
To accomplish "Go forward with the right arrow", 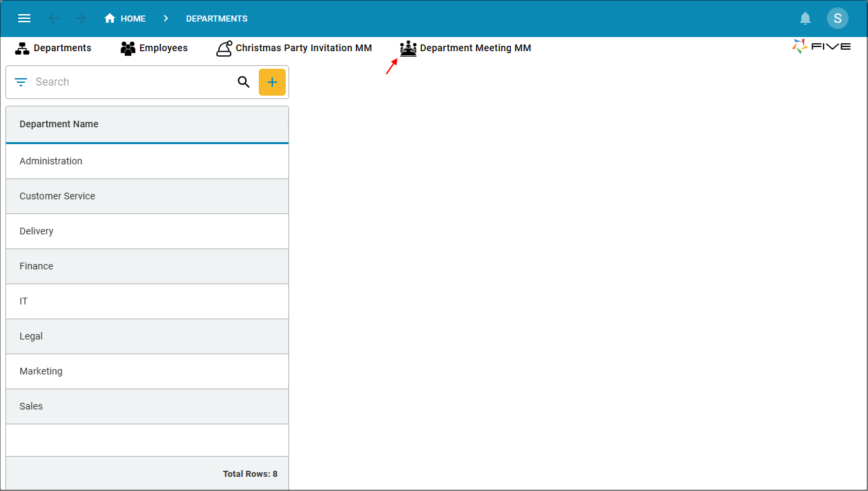I will tap(82, 18).
